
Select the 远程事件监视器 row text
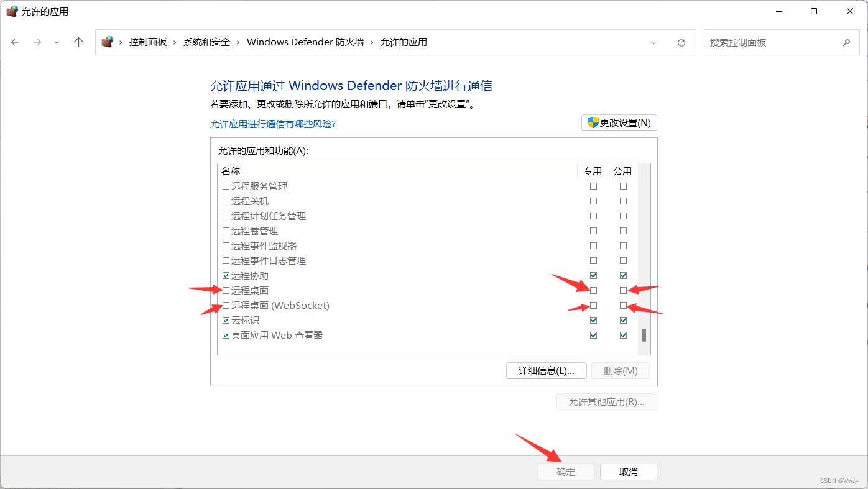tap(264, 245)
